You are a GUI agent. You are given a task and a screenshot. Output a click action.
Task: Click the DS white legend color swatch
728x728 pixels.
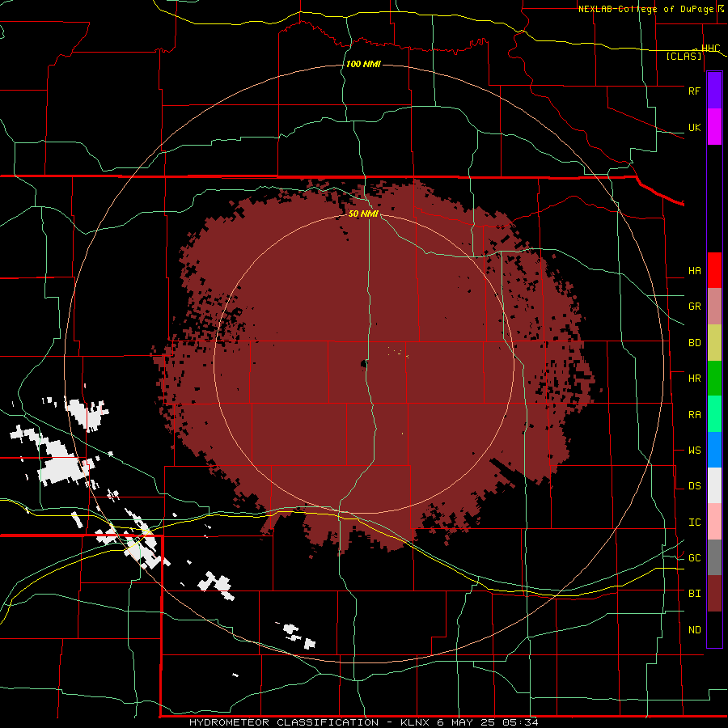[714, 485]
